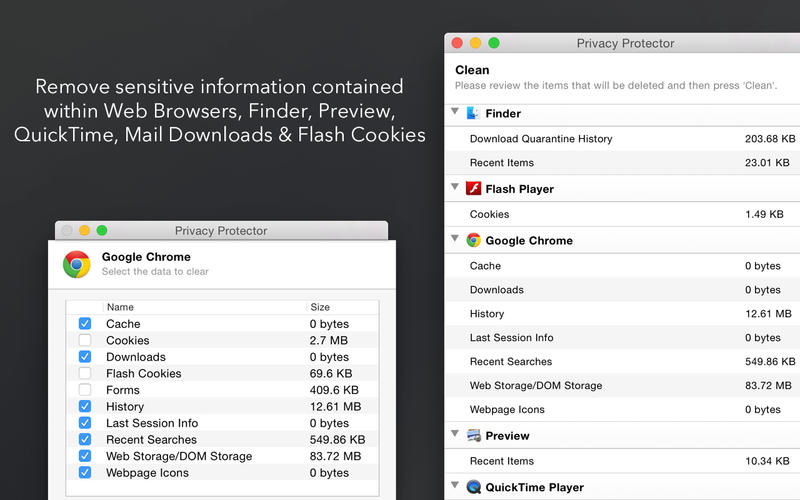Click the Clean heading in large window
The image size is (800, 500).
click(x=472, y=70)
